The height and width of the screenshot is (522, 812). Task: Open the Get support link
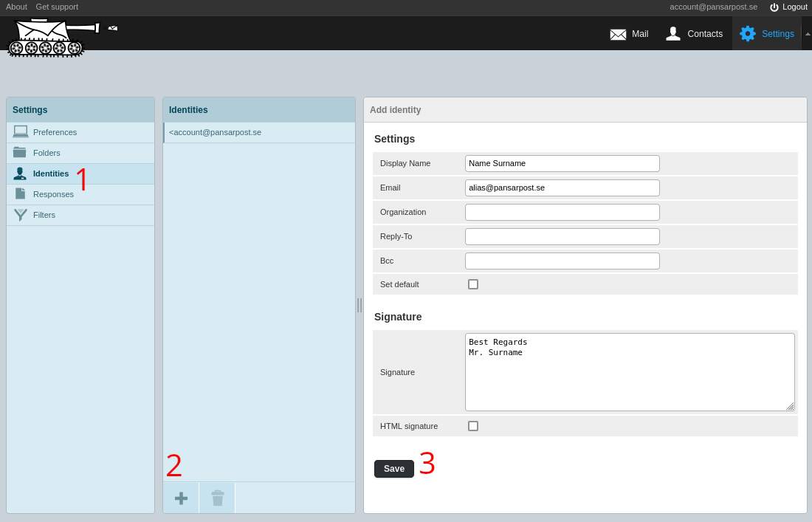pos(57,7)
